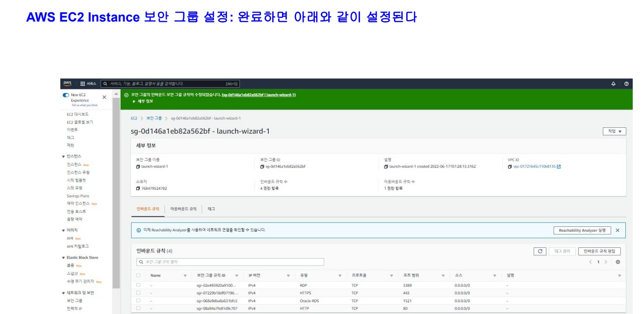
Task: Switch to 인바운드 규칙 tab
Action: point(148,209)
